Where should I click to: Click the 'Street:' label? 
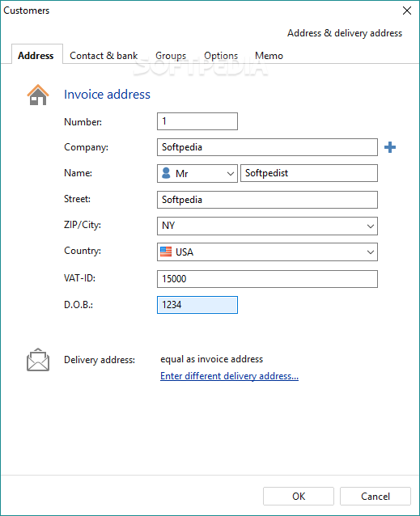(77, 199)
